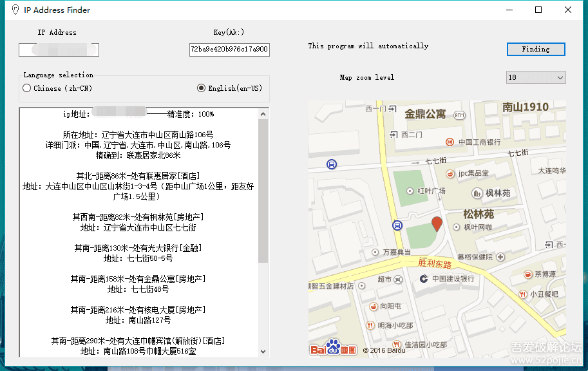Click result line 其南-距离130米-处有光大银行
Viewport: 588px width, 371px height.
coord(138,248)
